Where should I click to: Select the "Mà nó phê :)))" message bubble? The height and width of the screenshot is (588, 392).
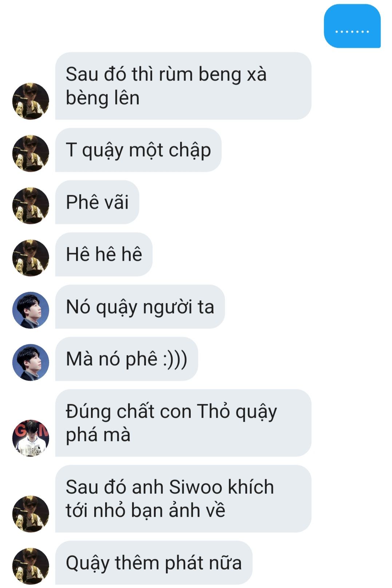point(126,359)
